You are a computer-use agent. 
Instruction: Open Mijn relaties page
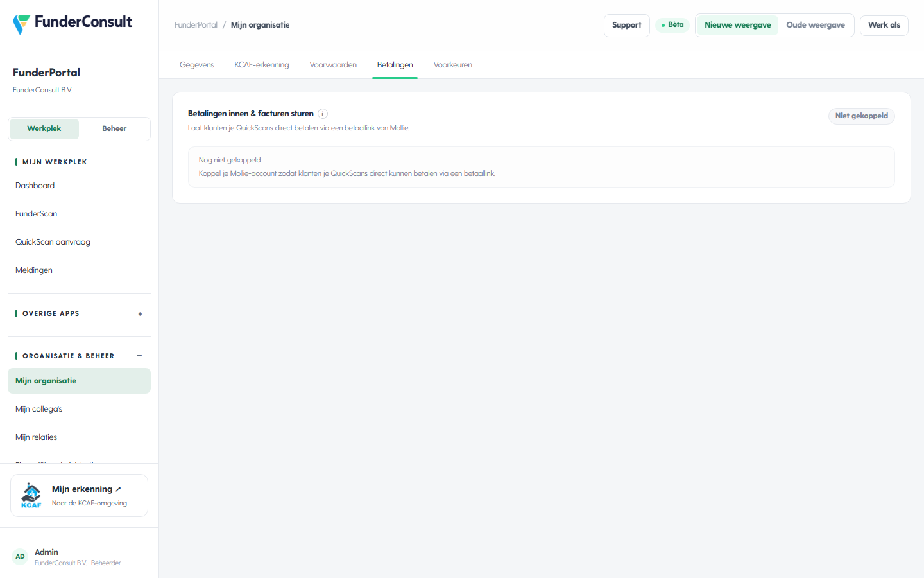79,437
